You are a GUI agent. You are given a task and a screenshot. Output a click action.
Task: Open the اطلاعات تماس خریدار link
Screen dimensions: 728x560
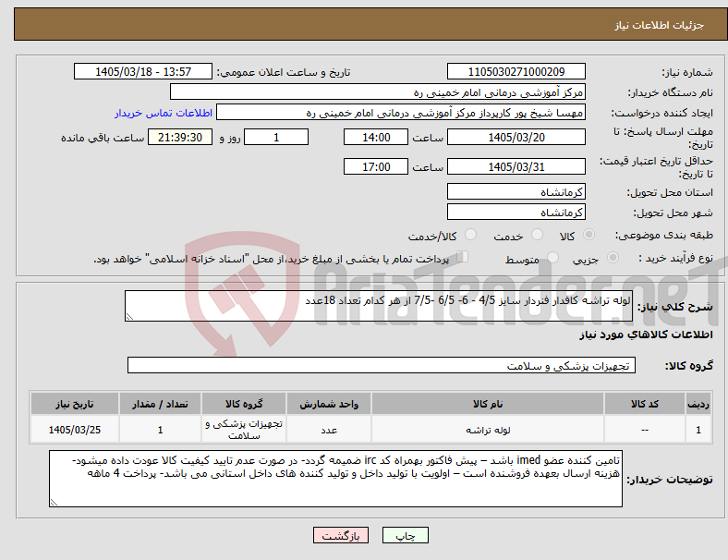pyautogui.click(x=164, y=113)
